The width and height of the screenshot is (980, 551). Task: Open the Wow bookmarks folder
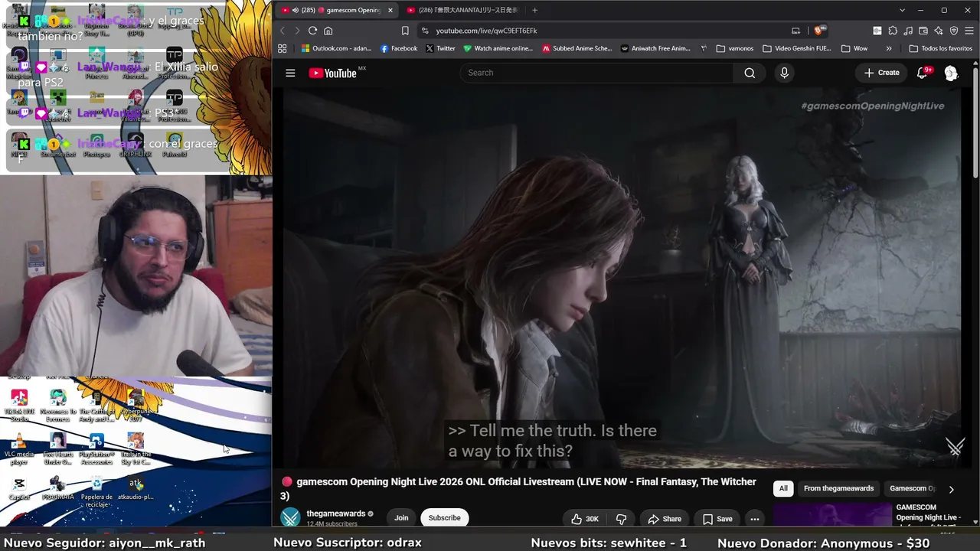(854, 48)
